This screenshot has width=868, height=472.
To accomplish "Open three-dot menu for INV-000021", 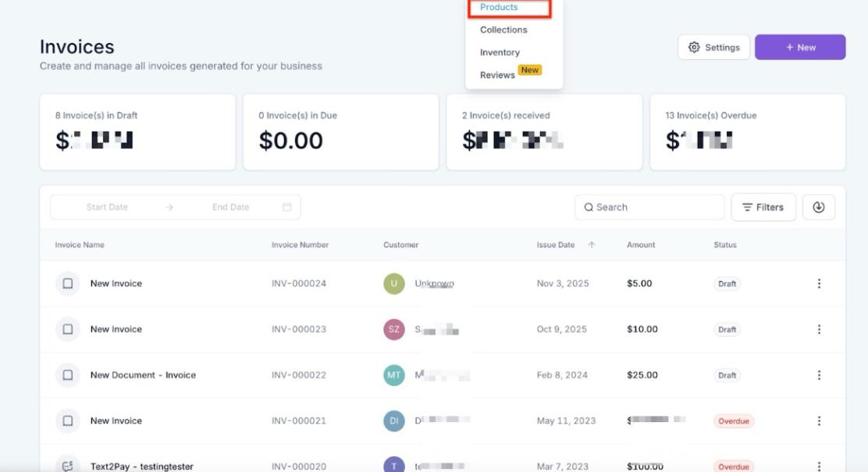I will coord(819,421).
